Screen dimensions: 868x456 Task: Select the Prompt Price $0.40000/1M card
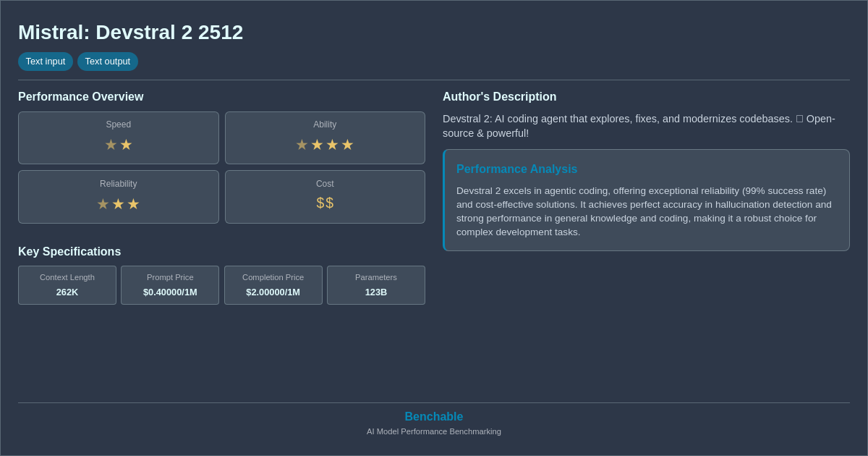pyautogui.click(x=170, y=285)
